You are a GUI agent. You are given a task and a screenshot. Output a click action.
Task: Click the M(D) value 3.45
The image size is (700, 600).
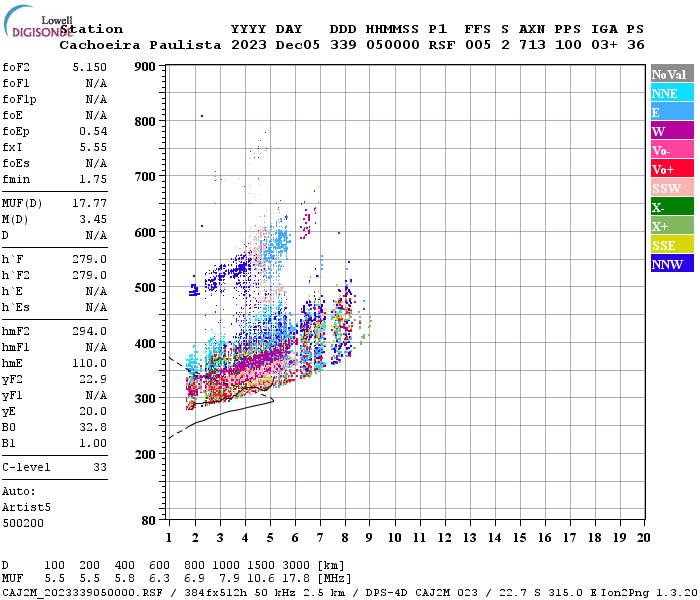click(93, 219)
